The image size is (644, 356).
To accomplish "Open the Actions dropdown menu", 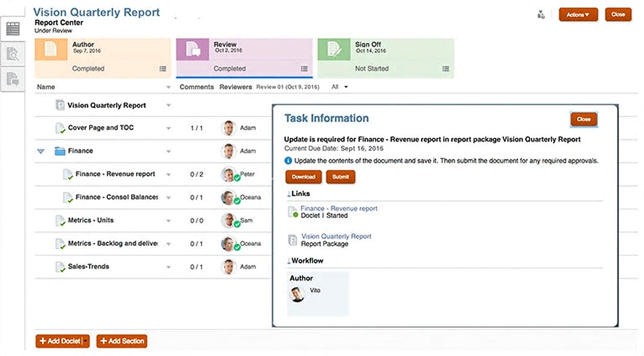I will point(578,15).
